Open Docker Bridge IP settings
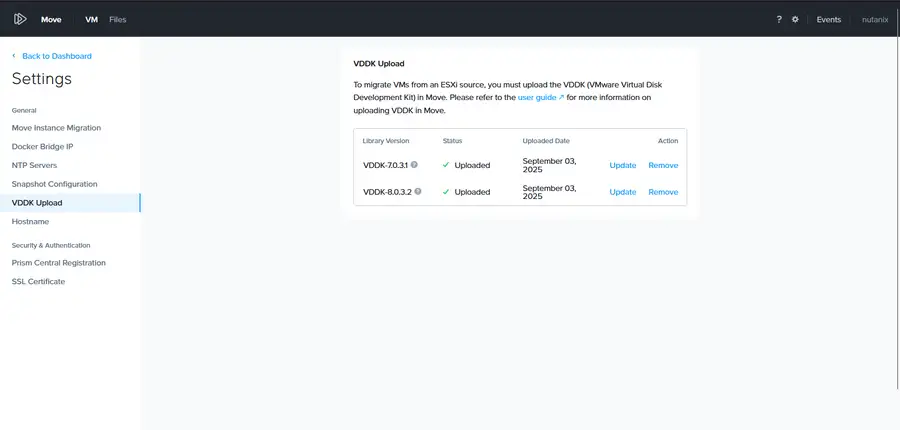The image size is (900, 430). click(x=42, y=147)
